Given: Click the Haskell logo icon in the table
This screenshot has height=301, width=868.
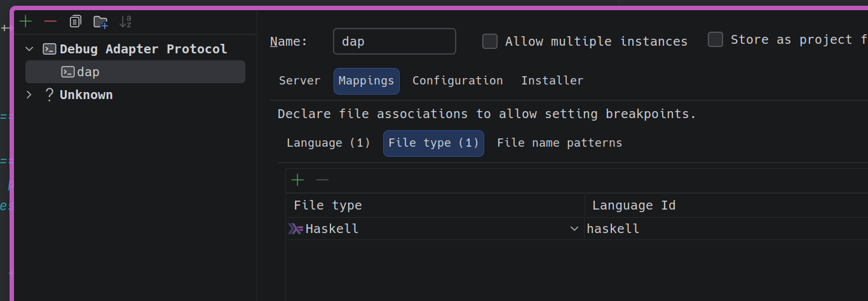Looking at the screenshot, I should coord(295,229).
